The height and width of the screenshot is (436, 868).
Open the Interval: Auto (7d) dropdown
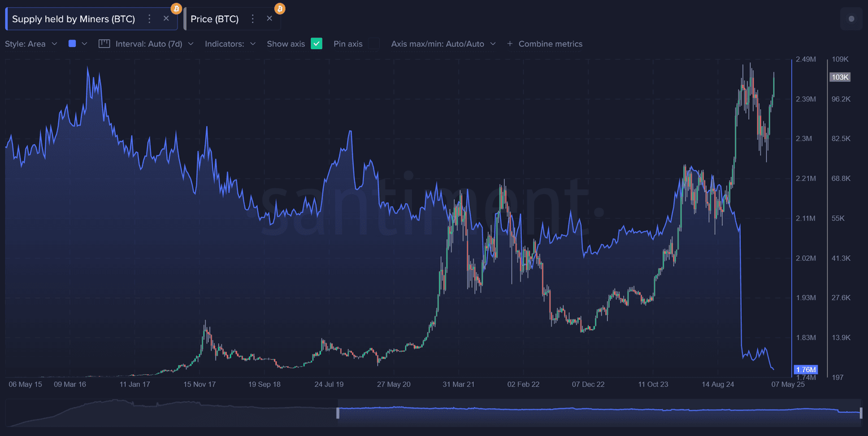[154, 44]
